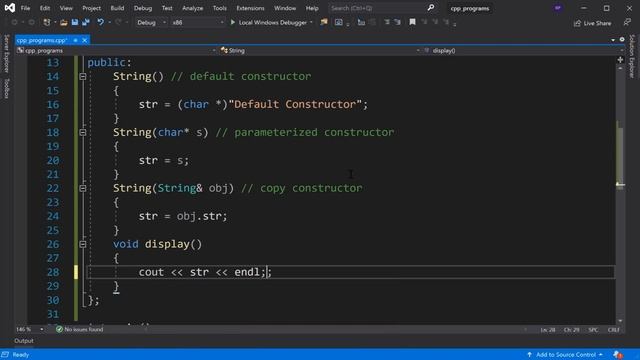Image resolution: width=640 pixels, height=360 pixels.
Task: Open the Undo history dropdown arrow
Action: (x=109, y=22)
